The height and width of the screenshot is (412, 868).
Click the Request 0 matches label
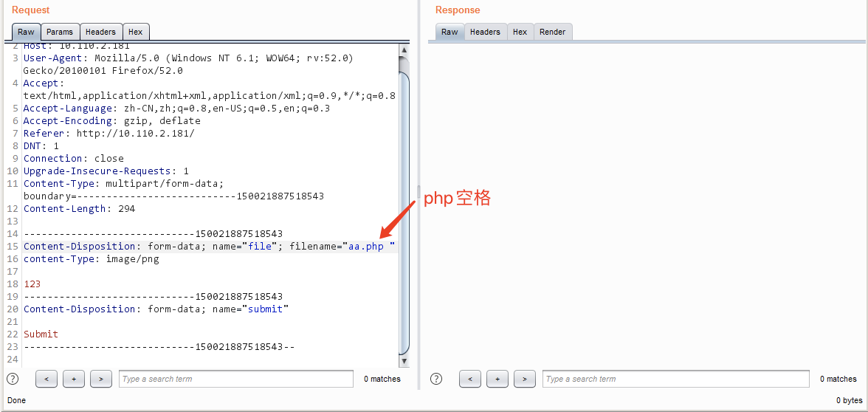382,379
